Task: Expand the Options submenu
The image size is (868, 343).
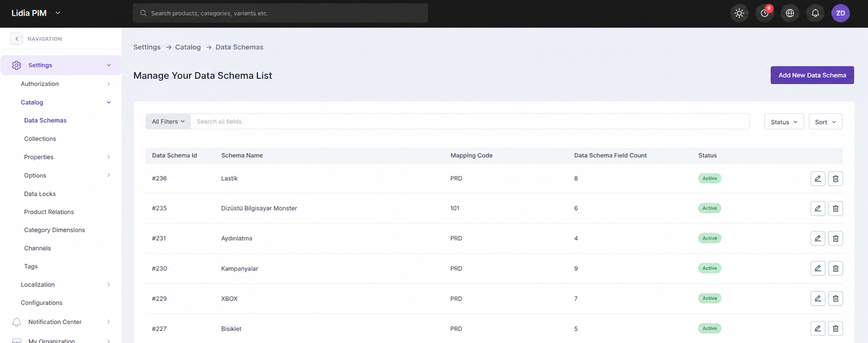Action: click(x=108, y=175)
